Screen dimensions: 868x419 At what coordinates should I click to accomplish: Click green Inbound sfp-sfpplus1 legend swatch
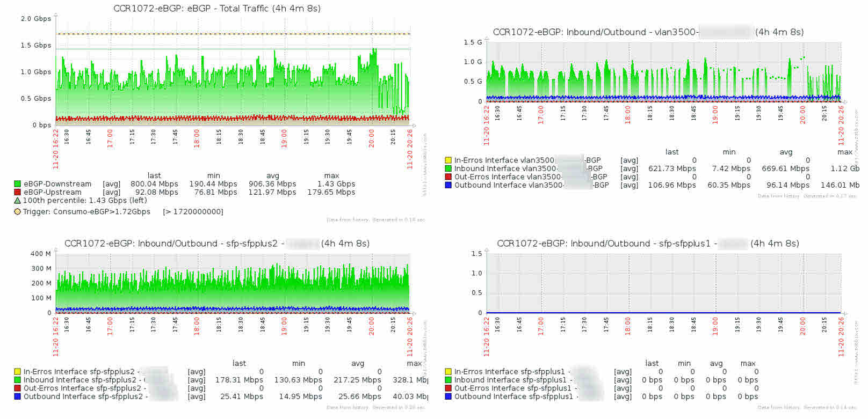click(448, 380)
